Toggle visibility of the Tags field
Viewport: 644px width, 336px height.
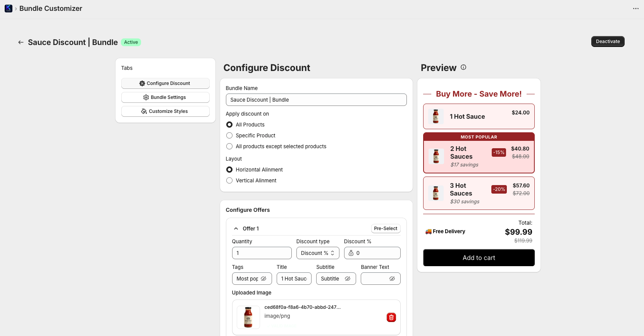[263, 279]
